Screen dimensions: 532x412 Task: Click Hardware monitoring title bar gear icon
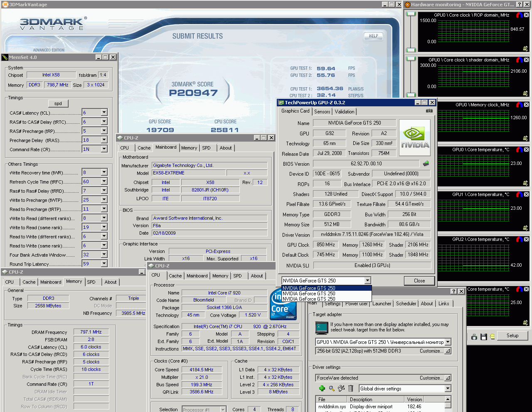(408, 5)
